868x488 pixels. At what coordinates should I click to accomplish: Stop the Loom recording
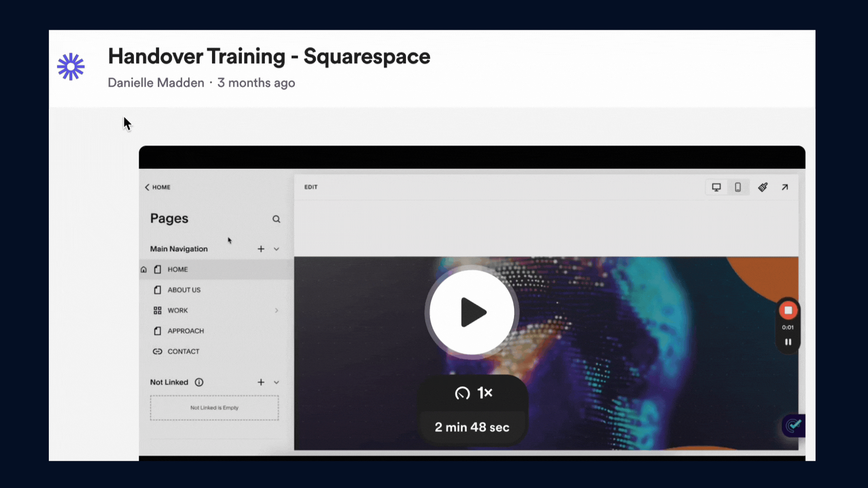coord(788,310)
